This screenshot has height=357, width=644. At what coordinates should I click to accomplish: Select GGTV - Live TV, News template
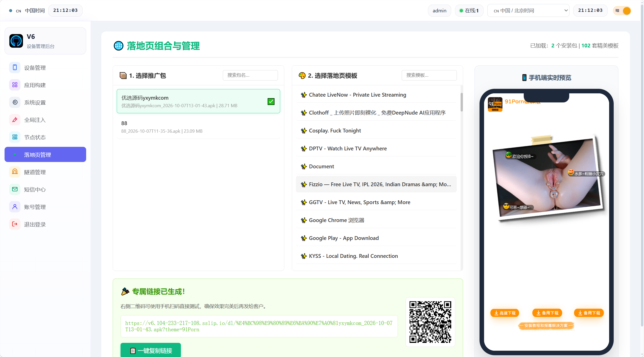[x=376, y=202]
